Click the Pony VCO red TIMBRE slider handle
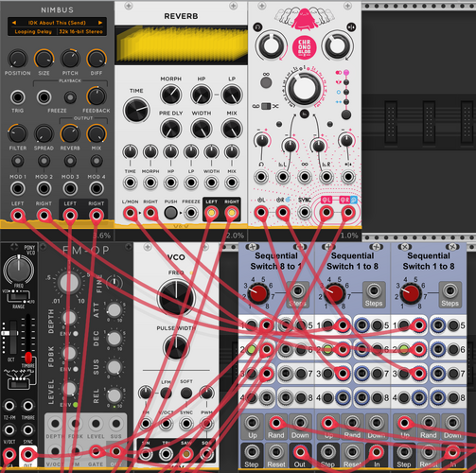Screen dimensions: 476x473 [x=28, y=358]
